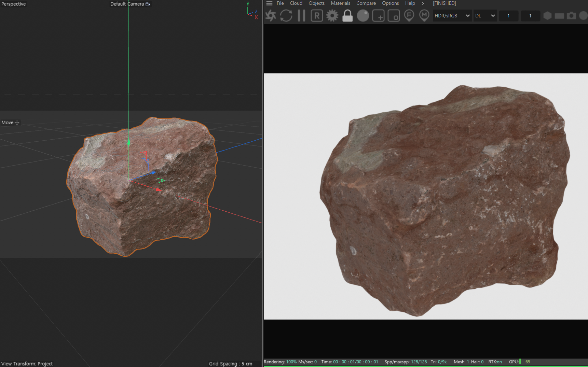The width and height of the screenshot is (588, 367).
Task: Click the green GPU usage bar
Action: (x=520, y=362)
